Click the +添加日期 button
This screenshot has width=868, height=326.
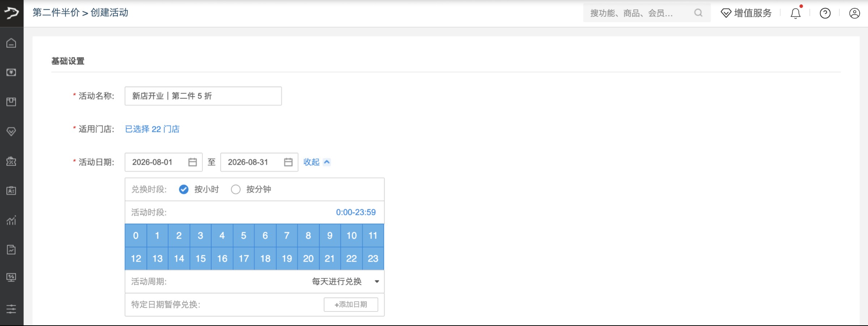click(351, 305)
